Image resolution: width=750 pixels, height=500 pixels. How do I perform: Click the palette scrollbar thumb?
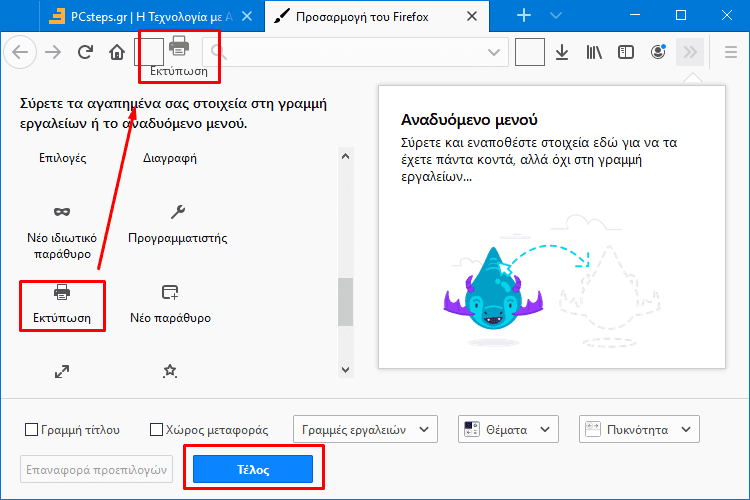click(345, 302)
